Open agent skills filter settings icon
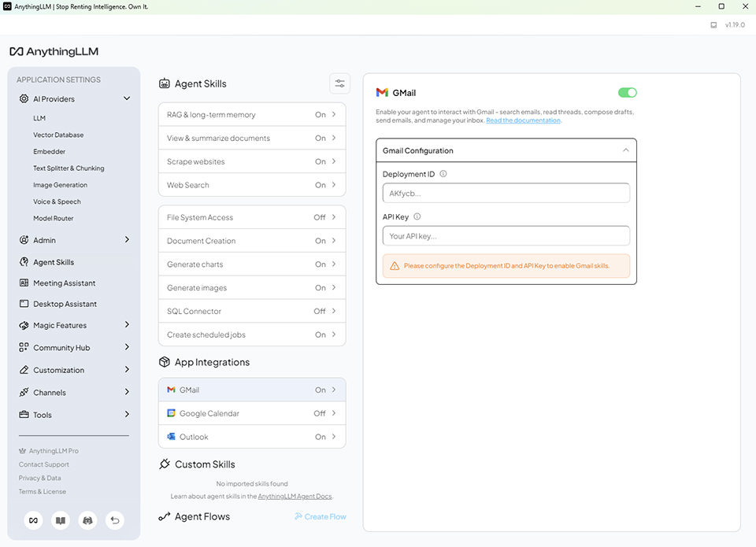 tap(339, 83)
